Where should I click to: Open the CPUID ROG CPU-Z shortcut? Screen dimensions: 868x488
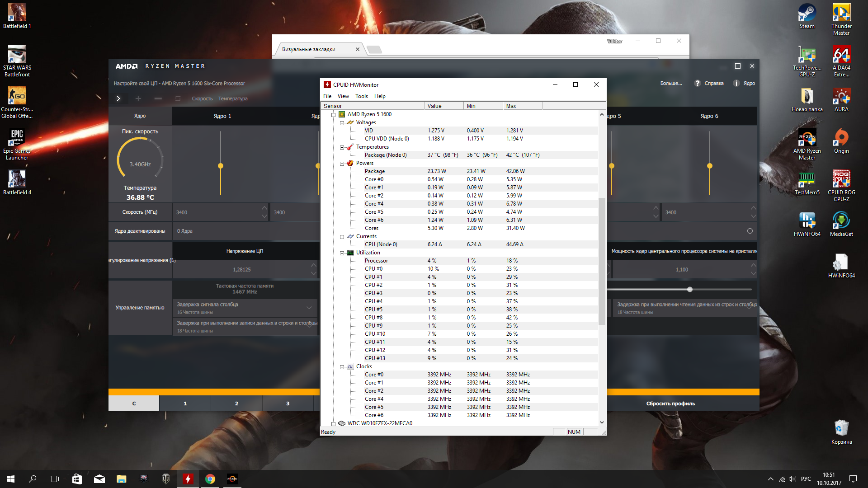[841, 179]
